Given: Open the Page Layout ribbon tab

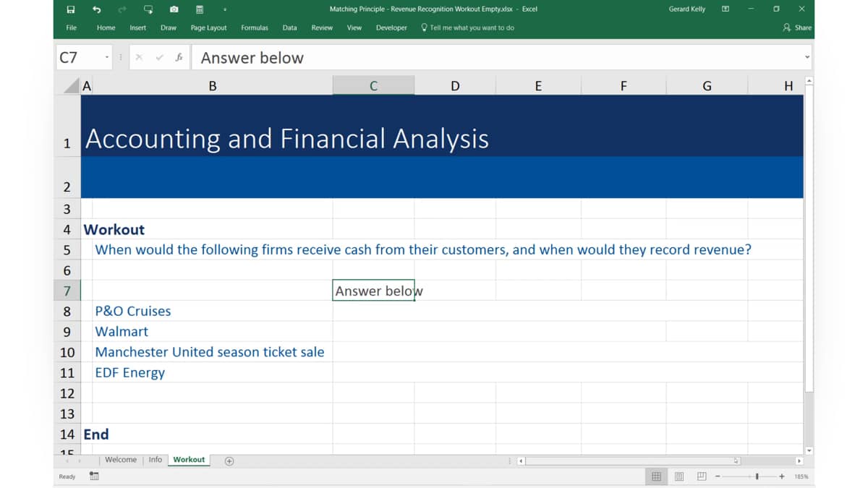Looking at the screenshot, I should [x=209, y=27].
